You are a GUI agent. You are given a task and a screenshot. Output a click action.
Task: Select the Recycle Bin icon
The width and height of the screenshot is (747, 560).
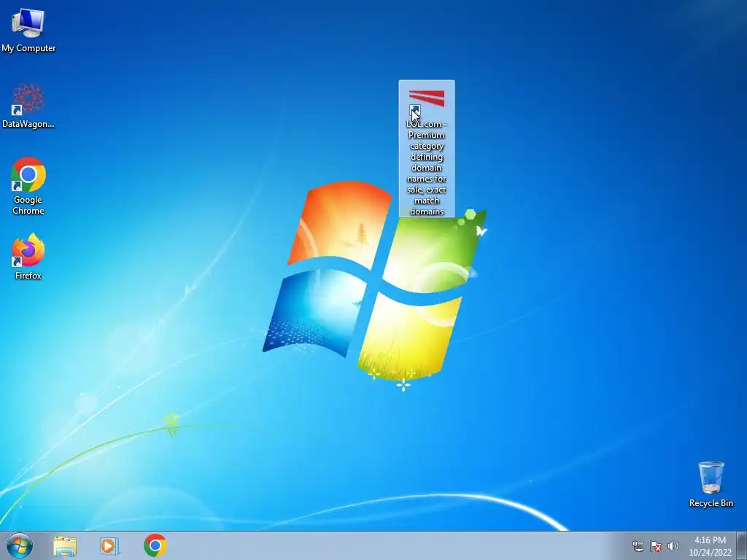(711, 484)
